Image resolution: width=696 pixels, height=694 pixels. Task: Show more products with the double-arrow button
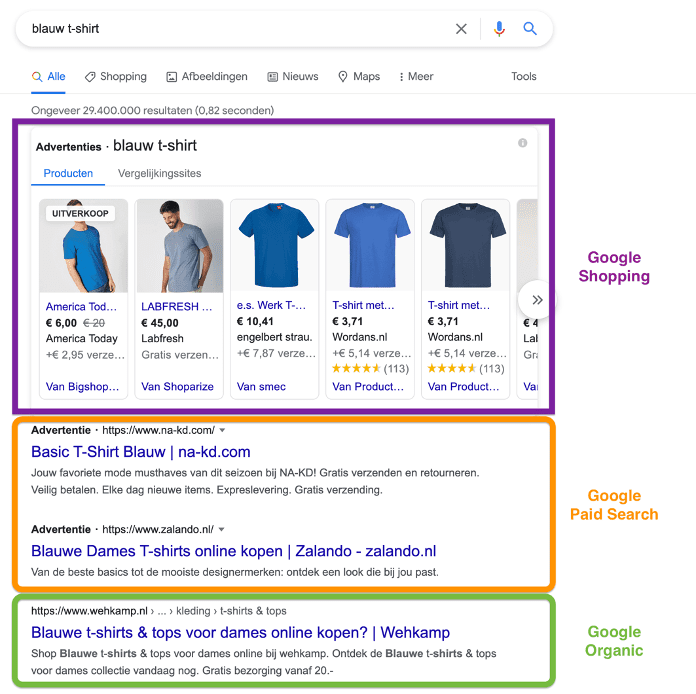click(537, 300)
